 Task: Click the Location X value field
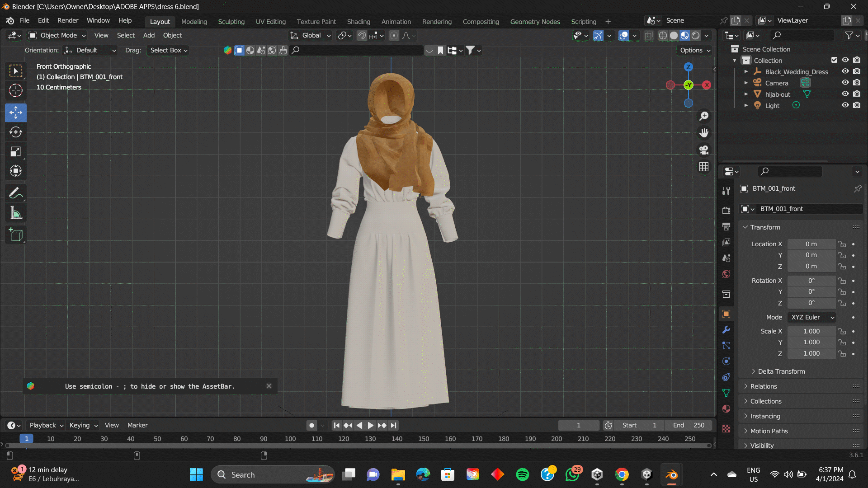[x=811, y=244]
